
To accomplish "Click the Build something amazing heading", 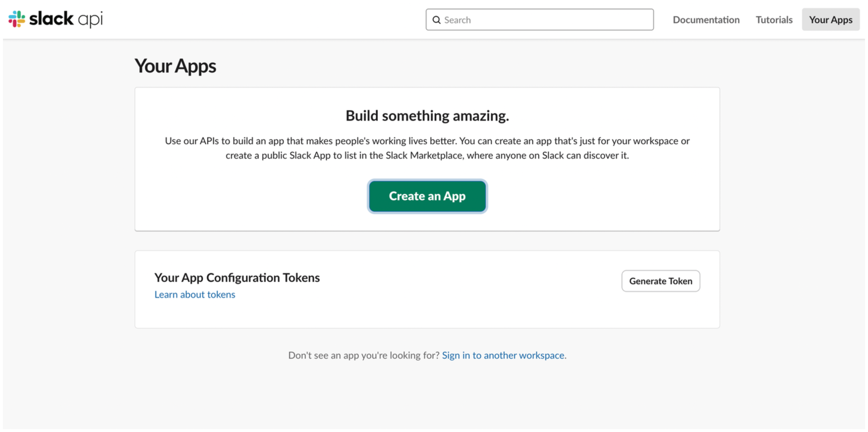I will [x=427, y=116].
